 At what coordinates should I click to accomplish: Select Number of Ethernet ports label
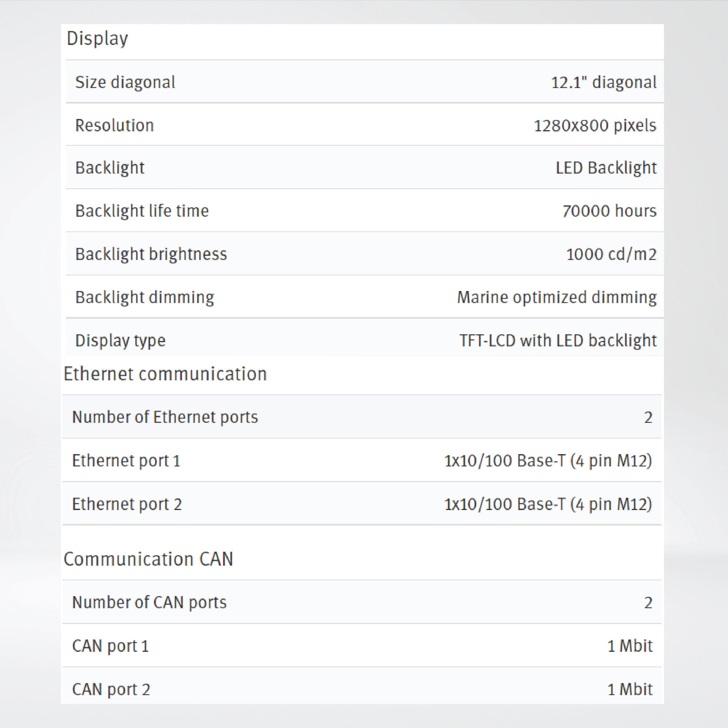(x=165, y=417)
